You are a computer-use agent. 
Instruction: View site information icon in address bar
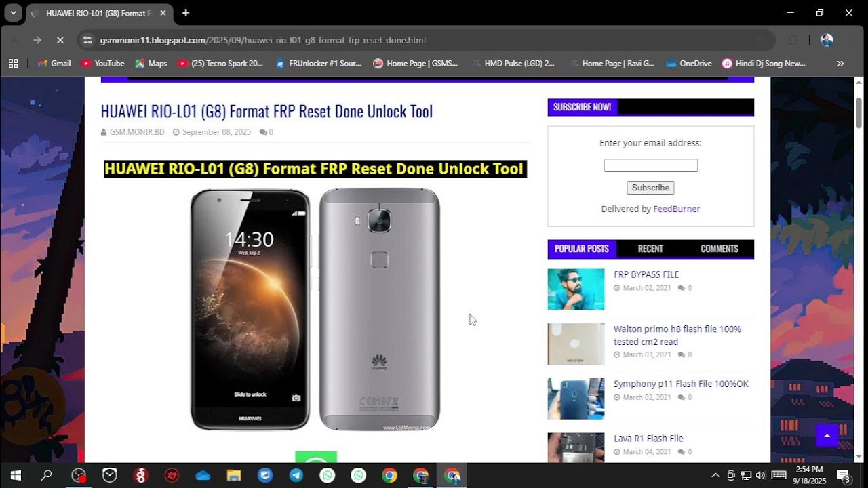pos(87,40)
